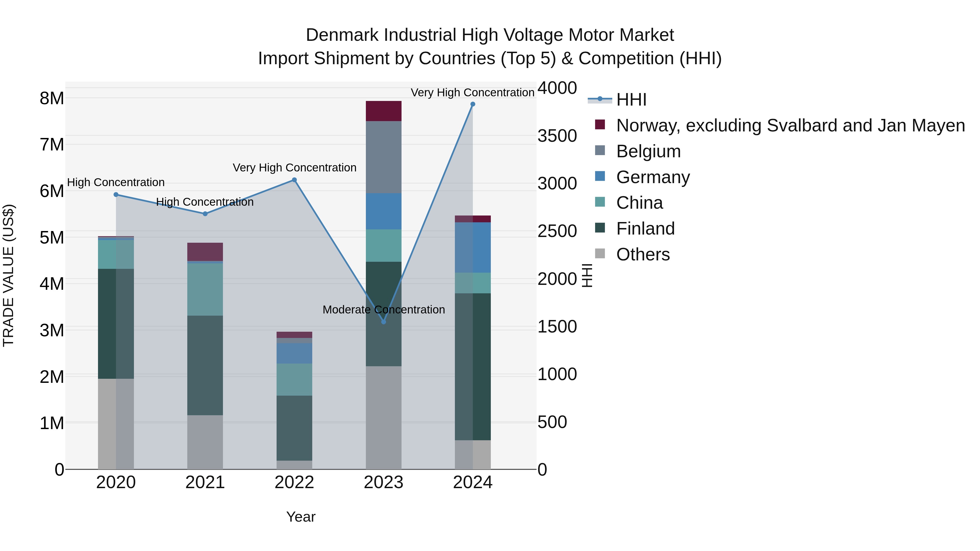The height and width of the screenshot is (551, 980).
Task: Select the 2021 Others bar segment
Action: tap(205, 442)
